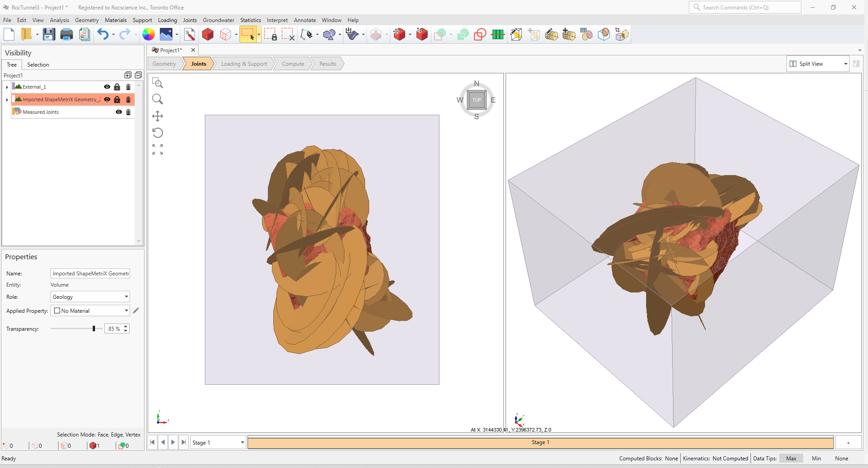Select the pan arrows tool in viewport
This screenshot has height=468, width=868.
[158, 116]
